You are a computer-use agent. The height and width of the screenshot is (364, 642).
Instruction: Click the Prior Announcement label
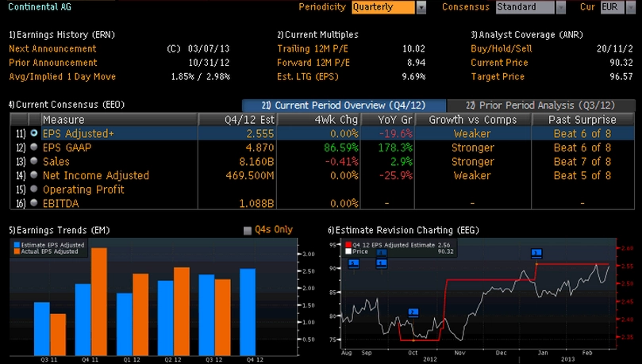pos(53,63)
